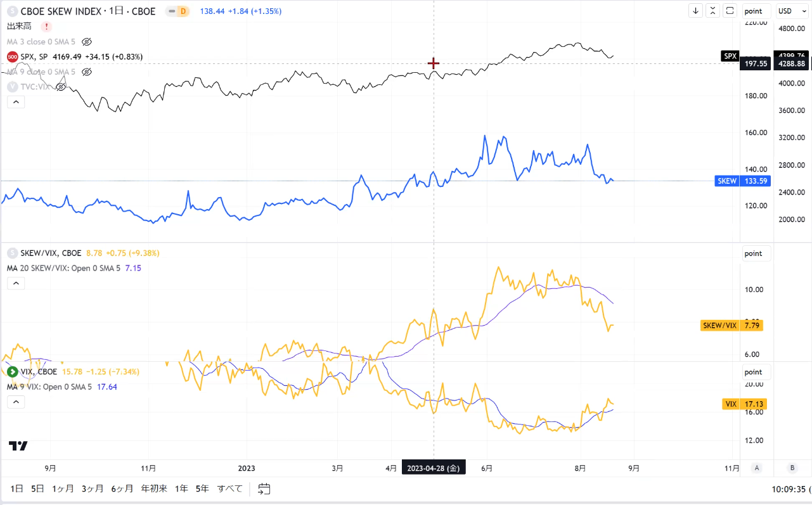Screen dimensions: 812x505
Task: Select the 3ヶ月 time range
Action: click(93, 489)
